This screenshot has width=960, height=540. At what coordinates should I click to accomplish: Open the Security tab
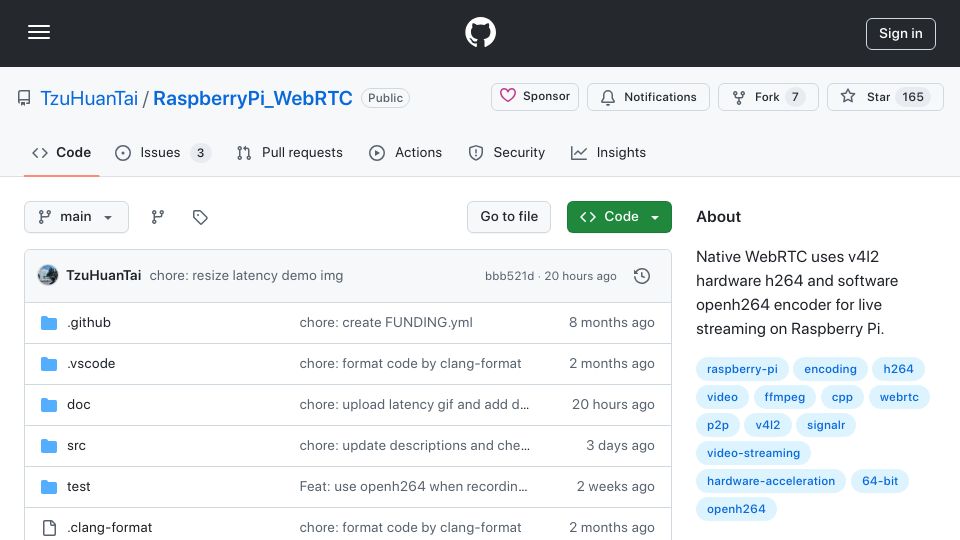(x=506, y=152)
